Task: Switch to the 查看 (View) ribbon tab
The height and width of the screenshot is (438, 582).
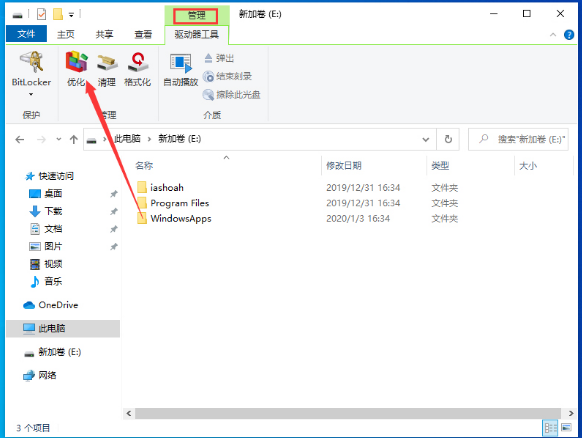Action: point(143,34)
